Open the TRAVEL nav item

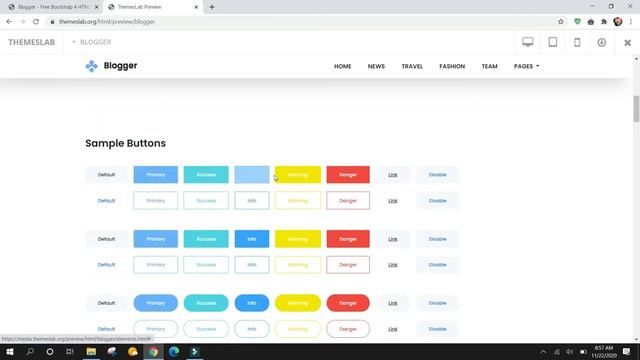click(412, 66)
